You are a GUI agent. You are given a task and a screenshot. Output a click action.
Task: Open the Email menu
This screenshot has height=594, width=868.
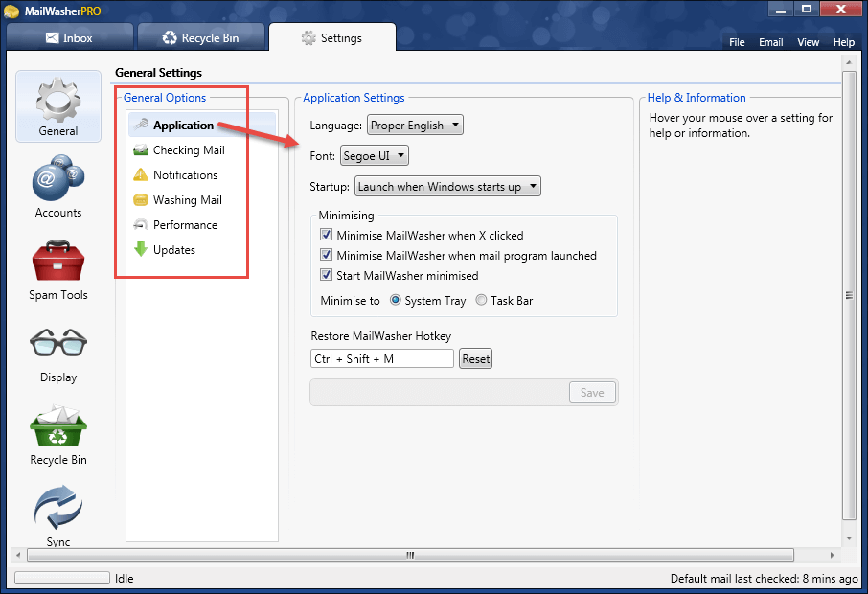770,42
